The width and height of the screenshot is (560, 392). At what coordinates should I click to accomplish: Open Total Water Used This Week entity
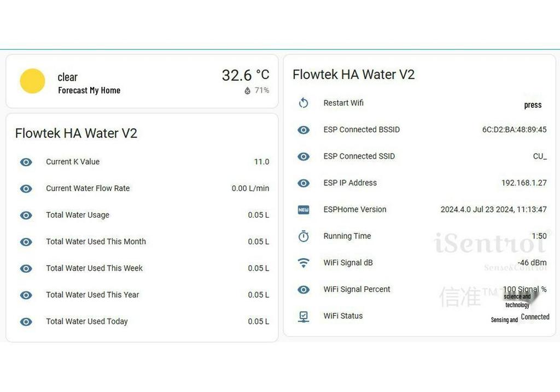click(142, 268)
